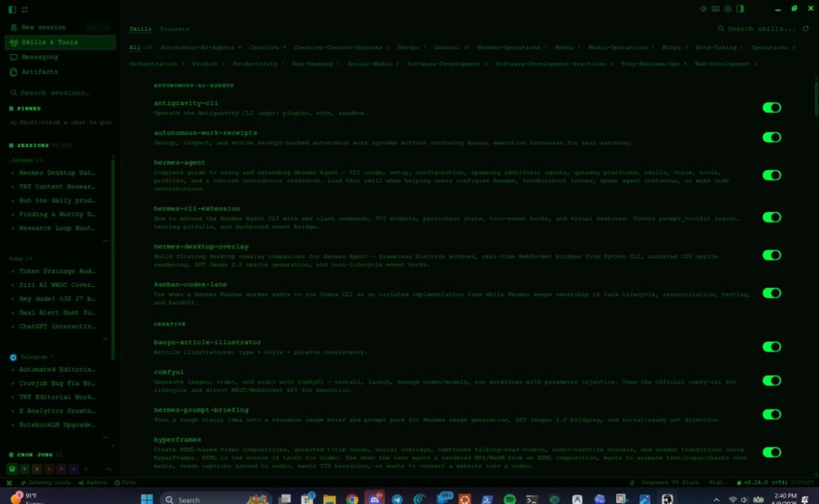Filter by Hermes-Operations category
This screenshot has height=504, width=819.
coord(512,48)
